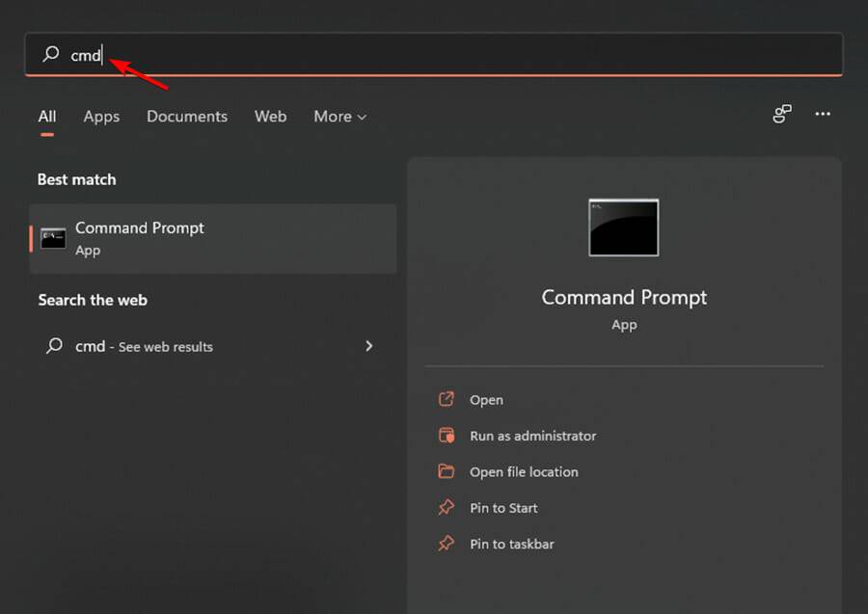Click the cmd search input field
Screen dimensions: 868x614
434,55
